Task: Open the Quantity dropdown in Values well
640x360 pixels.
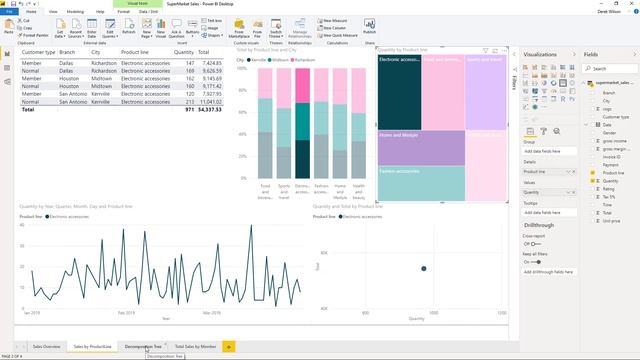Action: (568, 192)
